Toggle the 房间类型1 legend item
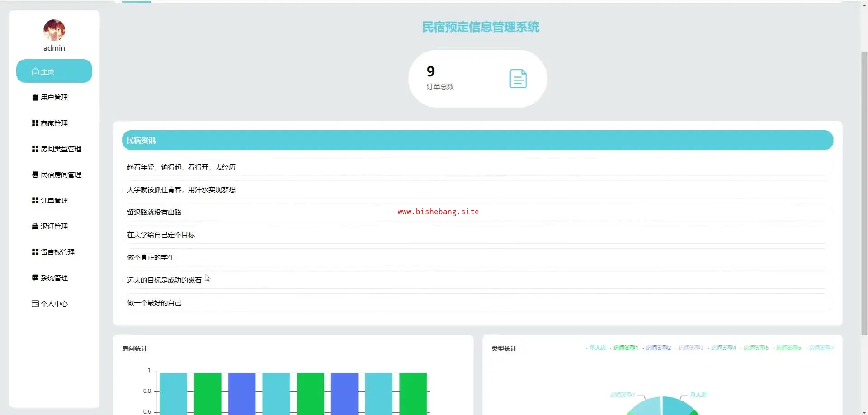 coord(624,348)
